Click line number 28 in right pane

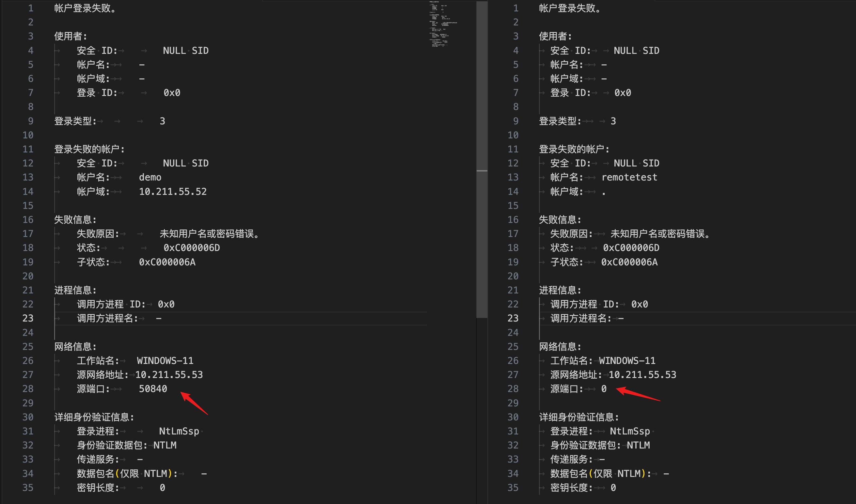513,389
